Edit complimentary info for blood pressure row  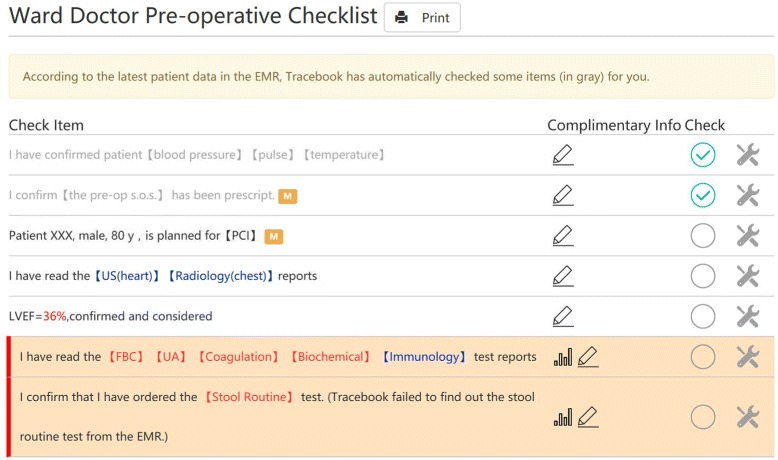pos(563,155)
